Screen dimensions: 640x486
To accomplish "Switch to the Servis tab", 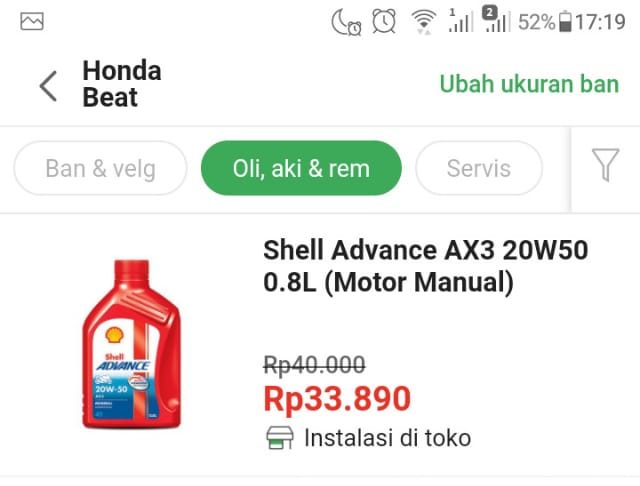I will [479, 168].
